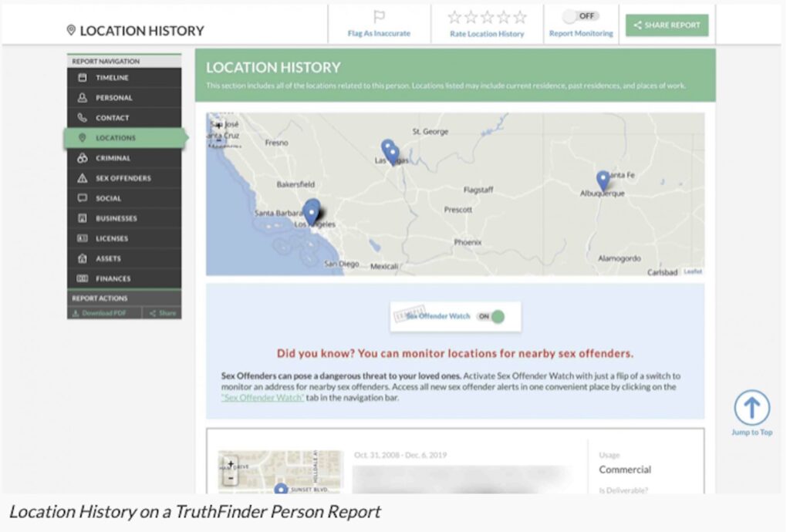790x532 pixels.
Task: Click the Share Report button
Action: tap(667, 25)
